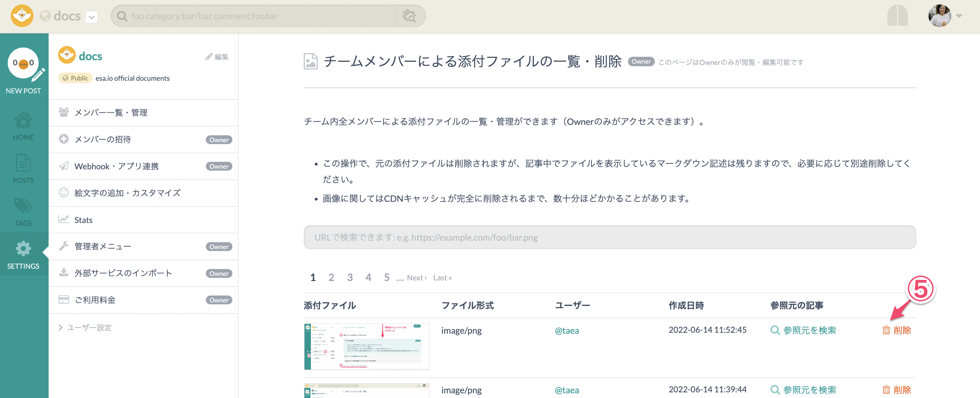Click the plus icon for member invite
Image resolution: width=980 pixels, height=398 pixels.
pyautogui.click(x=63, y=139)
